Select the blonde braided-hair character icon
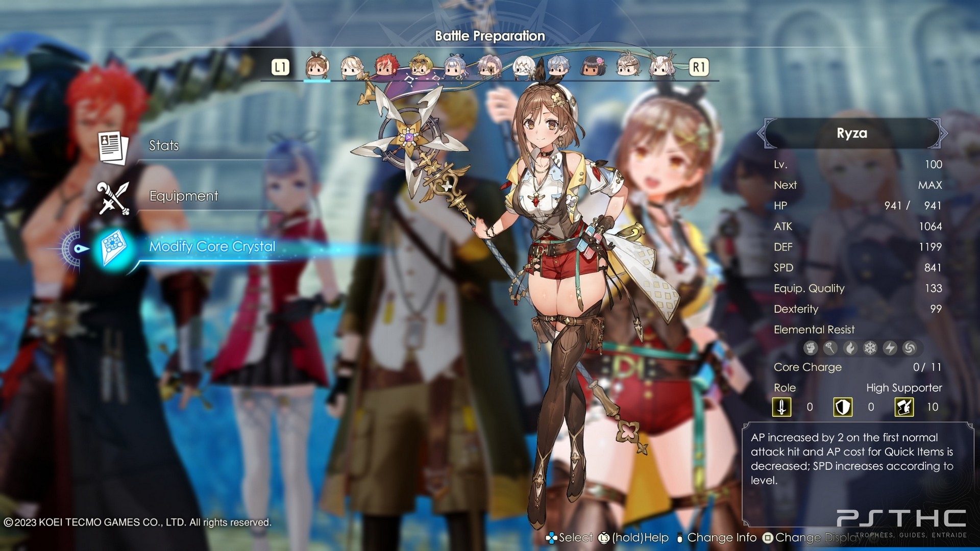This screenshot has height=551, width=980. coord(352,67)
